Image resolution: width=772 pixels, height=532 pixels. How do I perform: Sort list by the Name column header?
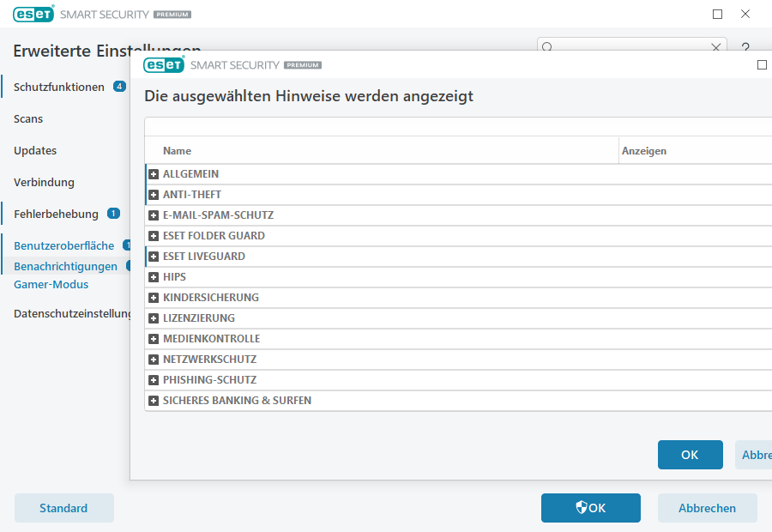[x=178, y=151]
